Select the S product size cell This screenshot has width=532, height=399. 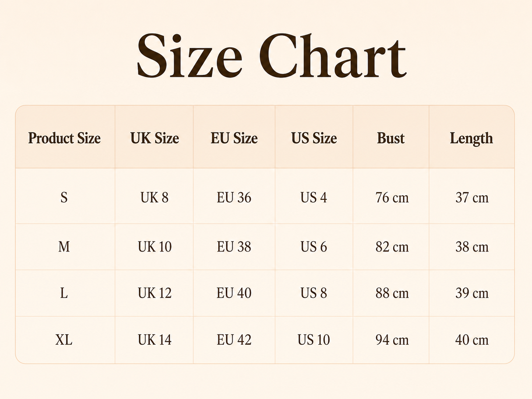(x=64, y=198)
